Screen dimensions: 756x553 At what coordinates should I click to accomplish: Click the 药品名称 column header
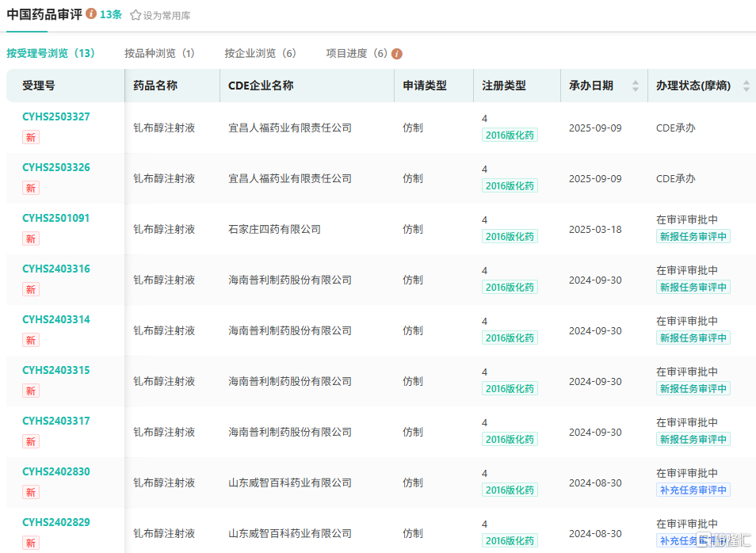(155, 86)
